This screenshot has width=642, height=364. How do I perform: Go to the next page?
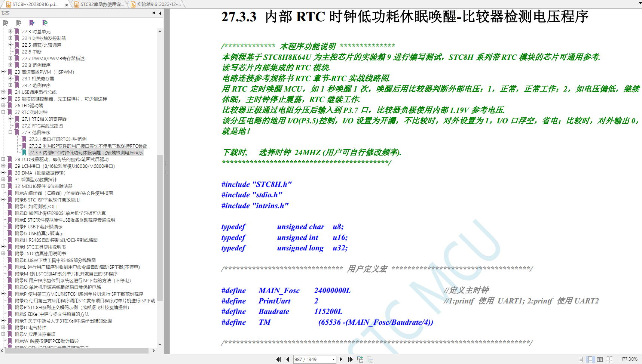point(341,359)
